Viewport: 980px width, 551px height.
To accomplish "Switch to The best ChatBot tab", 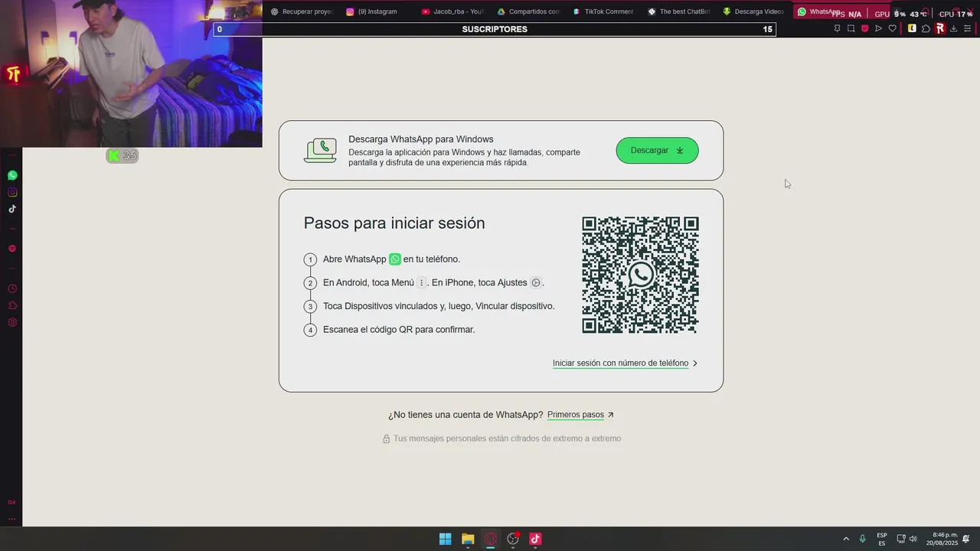I will (x=679, y=11).
